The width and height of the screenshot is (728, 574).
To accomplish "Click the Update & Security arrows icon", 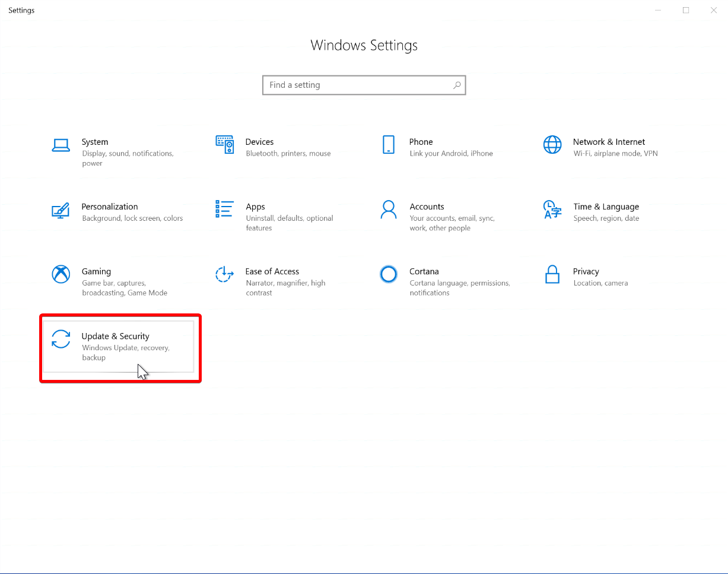I will 61,339.
